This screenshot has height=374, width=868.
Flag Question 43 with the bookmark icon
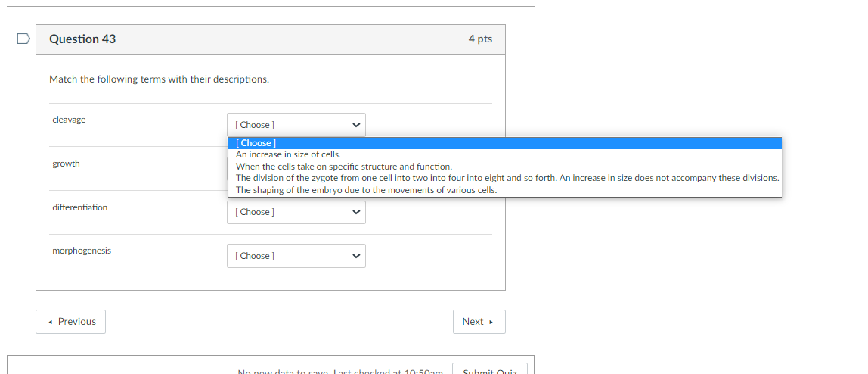[23, 39]
